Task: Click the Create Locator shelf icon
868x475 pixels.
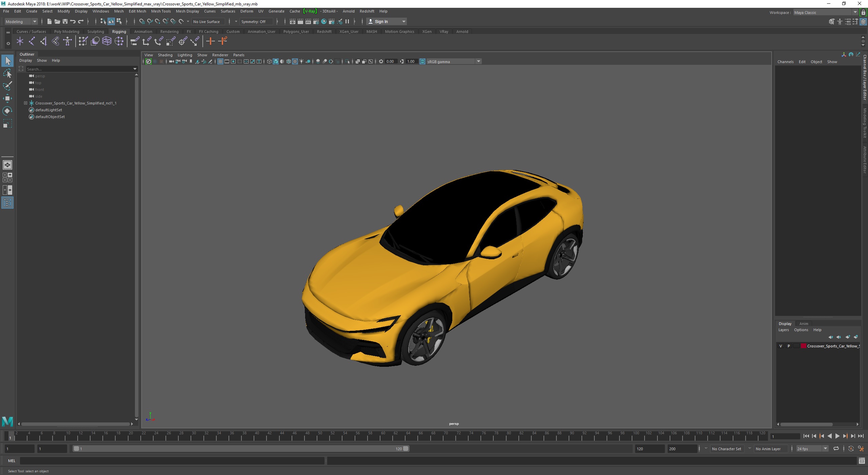Action: (x=20, y=41)
